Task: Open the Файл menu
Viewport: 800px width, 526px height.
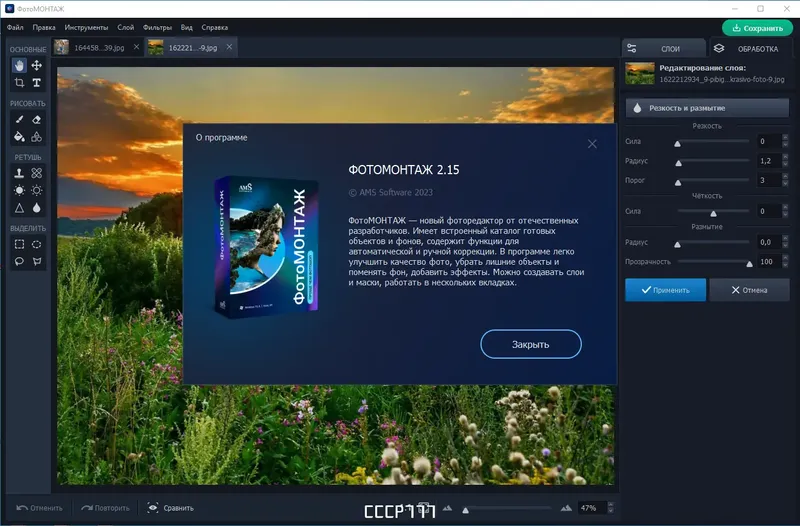Action: (15, 28)
